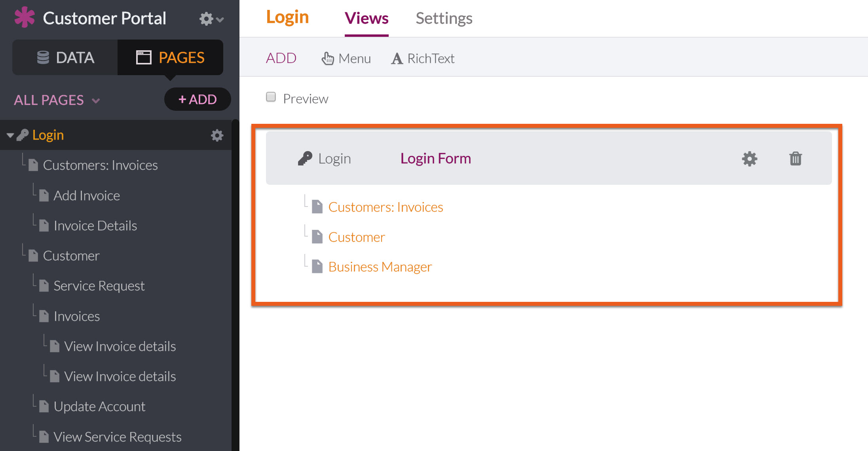Open Login Form view settings gear
The height and width of the screenshot is (451, 868).
click(750, 159)
